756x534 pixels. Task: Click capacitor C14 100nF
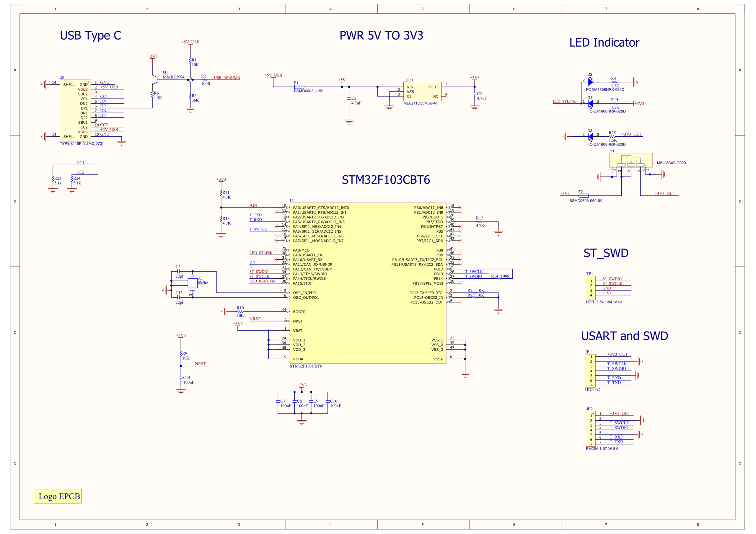click(x=181, y=378)
